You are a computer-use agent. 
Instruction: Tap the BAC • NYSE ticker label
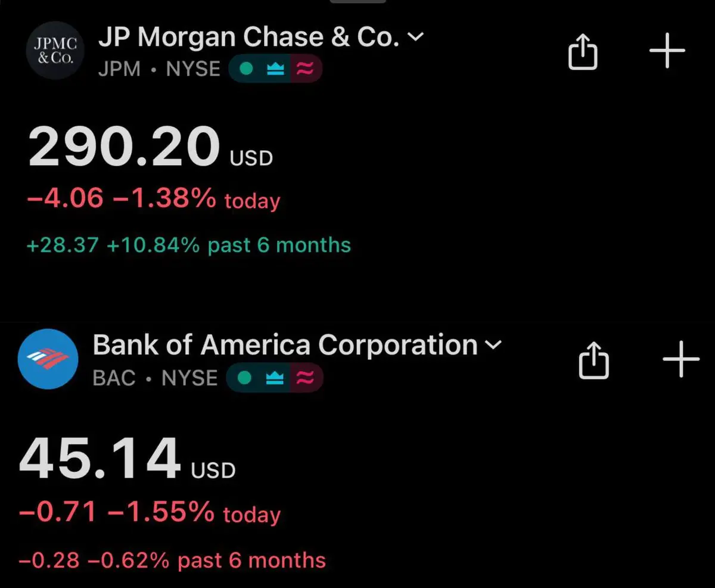click(x=156, y=378)
